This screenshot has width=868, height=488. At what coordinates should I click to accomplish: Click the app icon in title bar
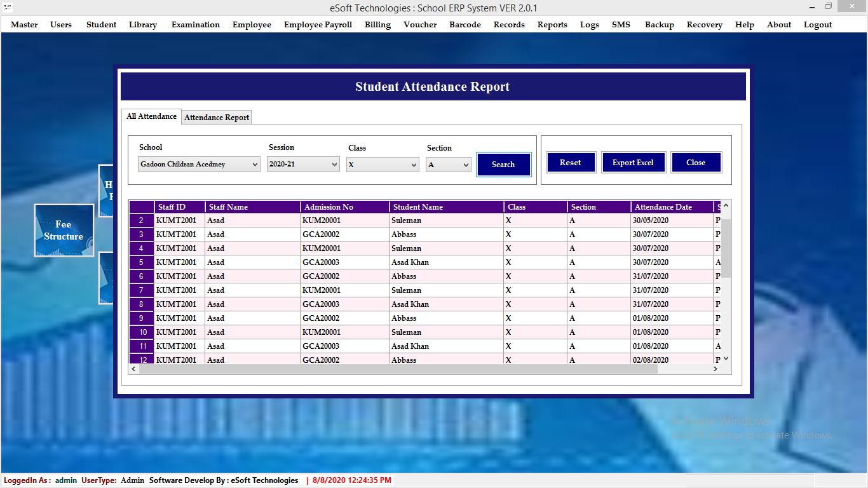coord(8,8)
